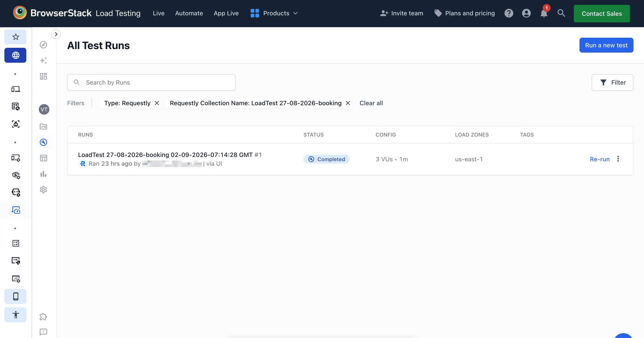The height and width of the screenshot is (338, 644).
Task: Go to Automate in top navigation
Action: [x=189, y=13]
